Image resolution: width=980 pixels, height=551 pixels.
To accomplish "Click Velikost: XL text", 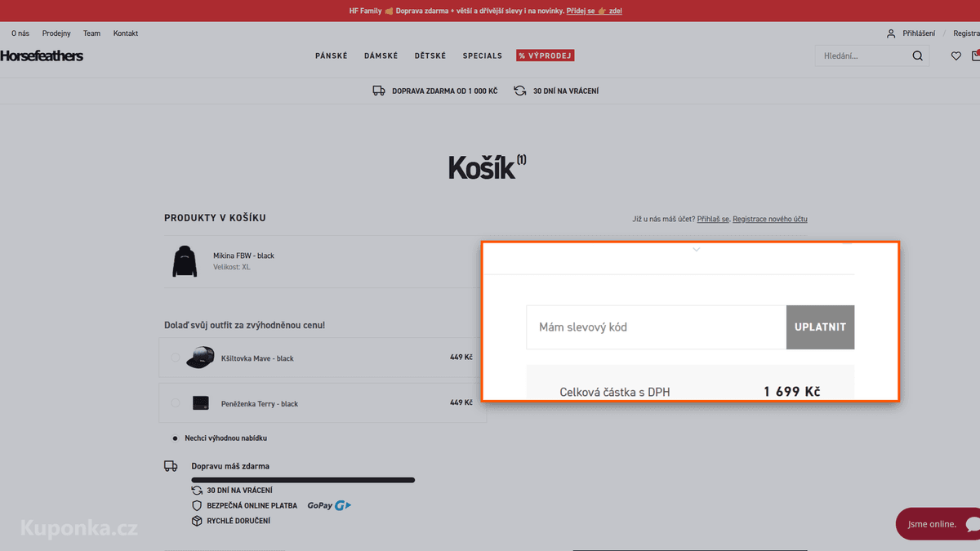I will (232, 267).
